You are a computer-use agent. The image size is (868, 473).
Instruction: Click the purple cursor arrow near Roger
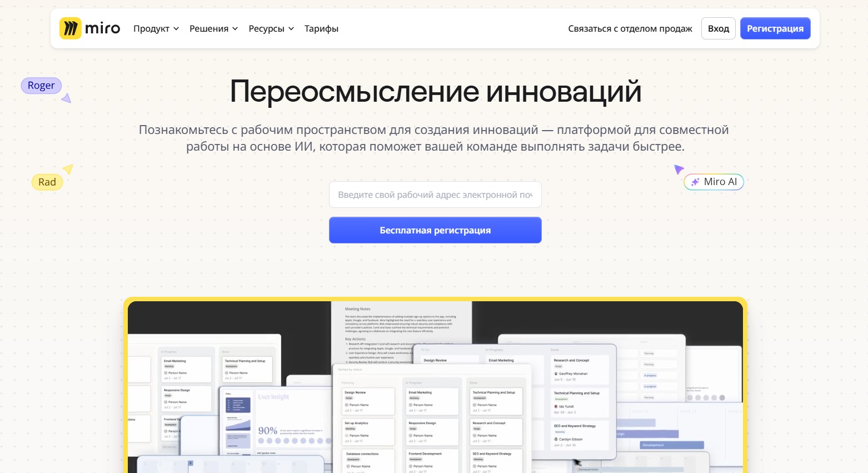coord(67,98)
